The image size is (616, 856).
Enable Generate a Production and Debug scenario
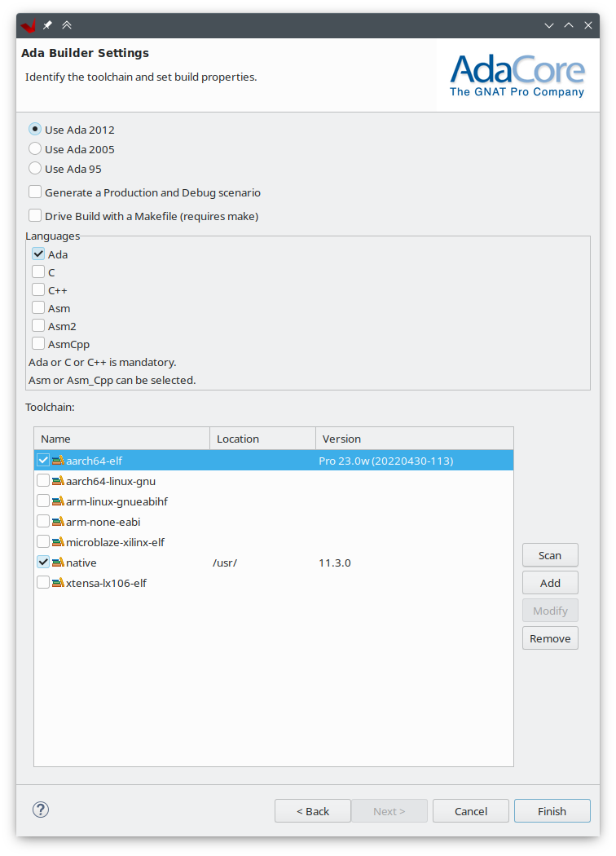click(x=35, y=192)
